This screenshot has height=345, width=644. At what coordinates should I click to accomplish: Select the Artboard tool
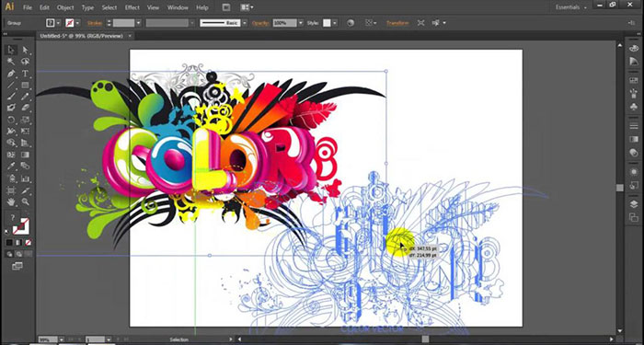[x=11, y=190]
